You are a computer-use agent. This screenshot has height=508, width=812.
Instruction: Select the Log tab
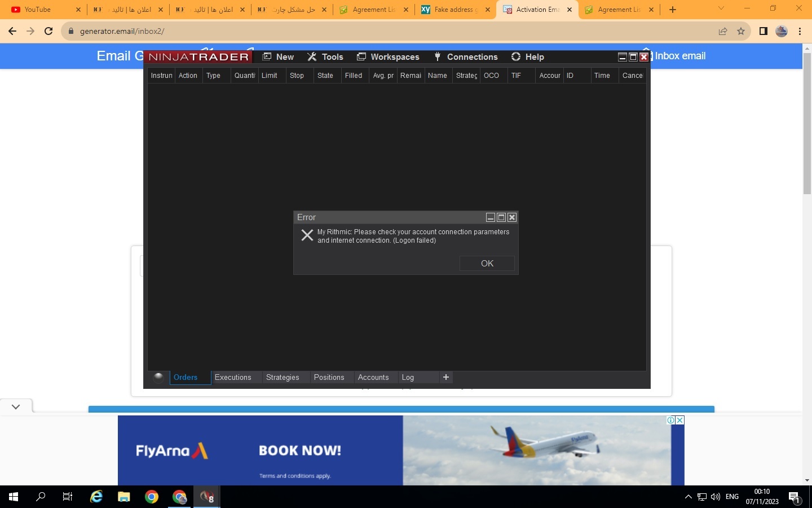[x=408, y=378]
